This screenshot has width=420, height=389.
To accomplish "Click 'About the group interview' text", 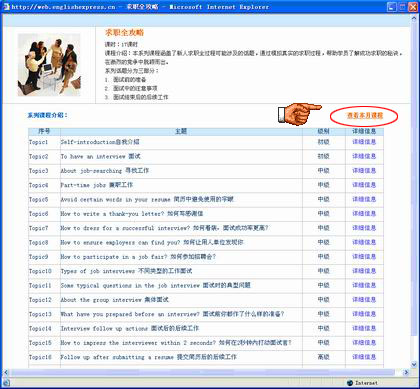I will tap(101, 299).
